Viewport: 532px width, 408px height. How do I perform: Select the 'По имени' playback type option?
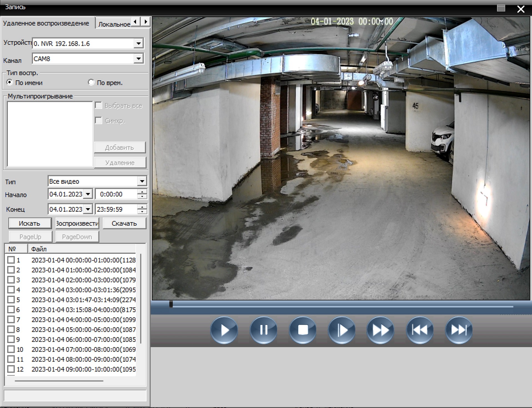(10, 83)
